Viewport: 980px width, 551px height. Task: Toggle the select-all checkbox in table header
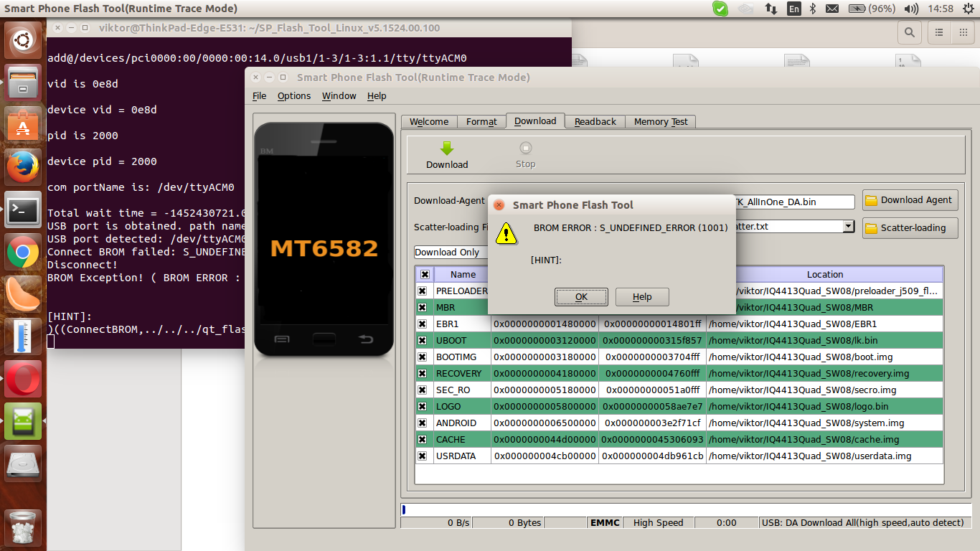click(x=425, y=275)
